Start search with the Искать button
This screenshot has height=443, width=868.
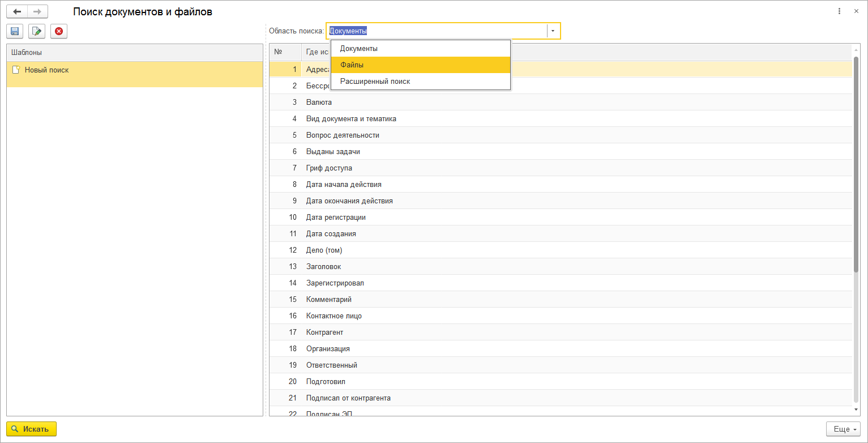31,429
